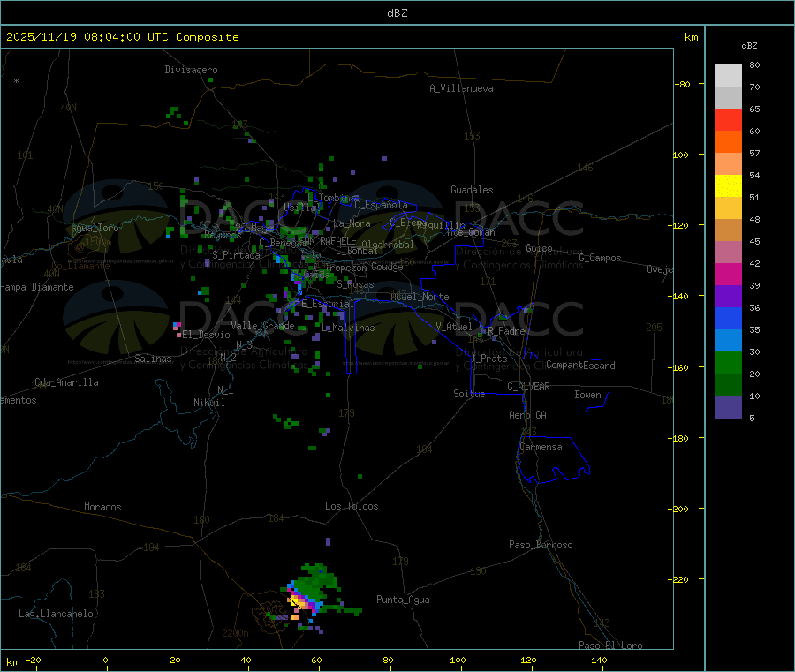The width and height of the screenshot is (795, 672).
Task: Click the strong yellow-magenta storm cell core
Action: [300, 602]
